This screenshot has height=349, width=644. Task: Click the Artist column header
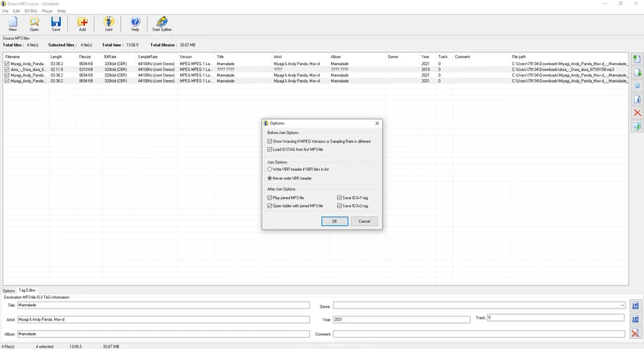pos(300,56)
